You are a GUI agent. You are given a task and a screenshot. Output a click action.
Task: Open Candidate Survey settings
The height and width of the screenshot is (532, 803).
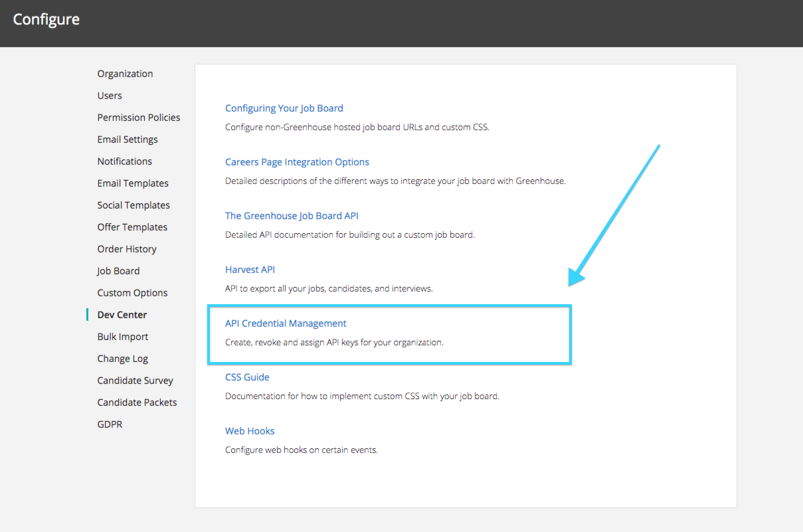tap(135, 381)
